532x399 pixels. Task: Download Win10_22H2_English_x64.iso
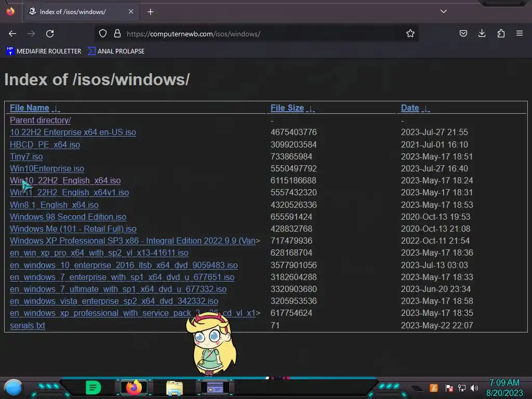[x=65, y=180]
